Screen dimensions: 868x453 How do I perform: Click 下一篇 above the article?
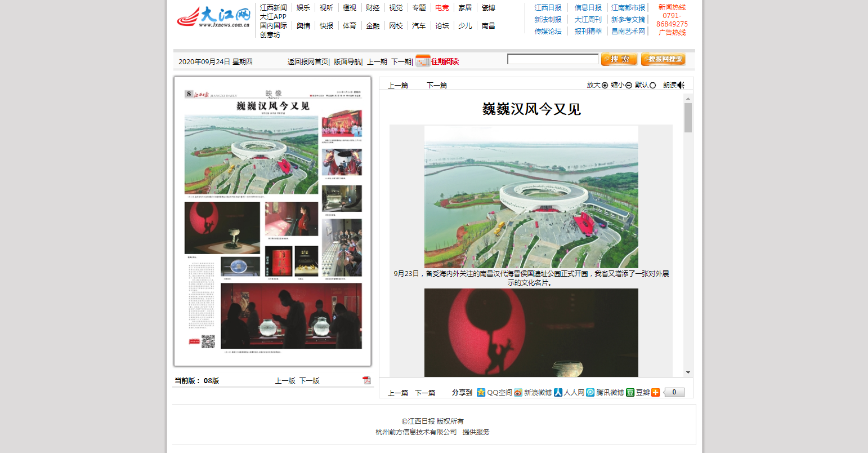coord(437,86)
